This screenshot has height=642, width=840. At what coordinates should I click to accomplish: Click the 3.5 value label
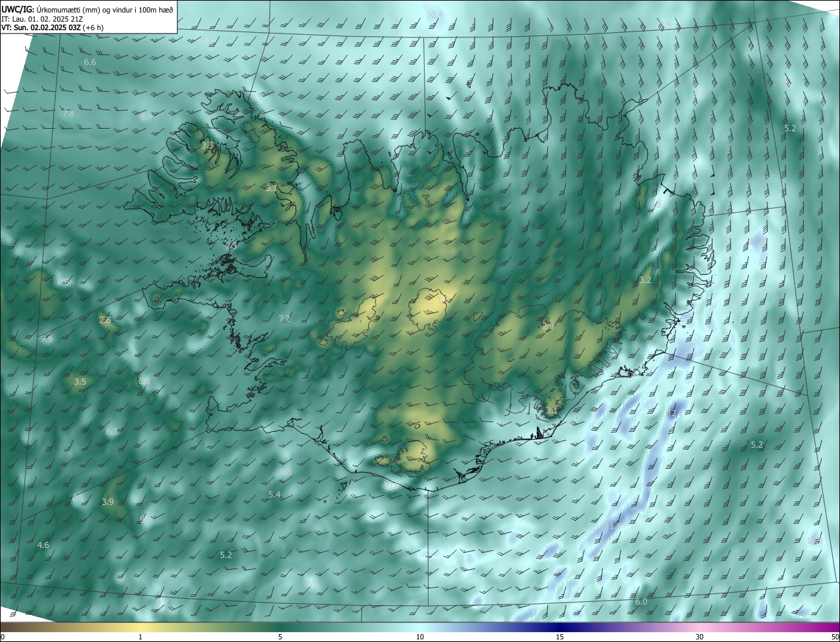pyautogui.click(x=80, y=381)
